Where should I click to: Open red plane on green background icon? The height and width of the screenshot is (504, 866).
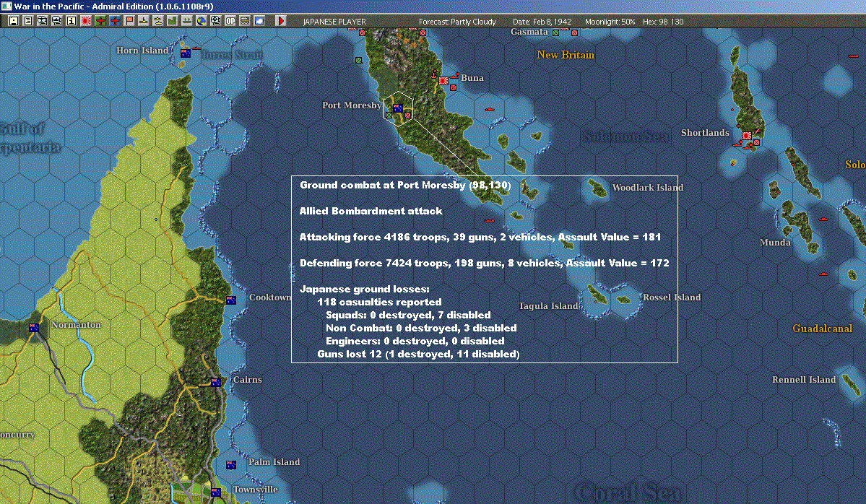pyautogui.click(x=100, y=21)
